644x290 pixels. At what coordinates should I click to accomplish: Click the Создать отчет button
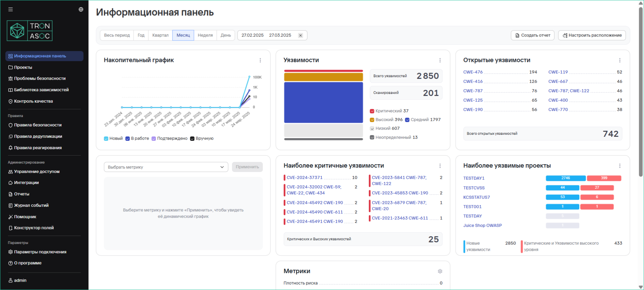tap(533, 35)
